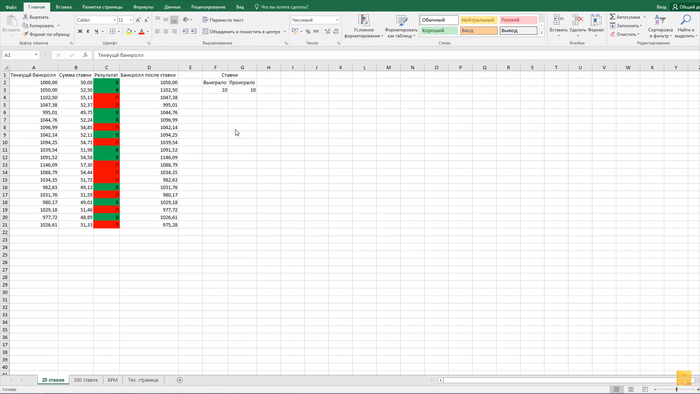Open the Файл menu
The width and height of the screenshot is (700, 394).
tap(11, 7)
